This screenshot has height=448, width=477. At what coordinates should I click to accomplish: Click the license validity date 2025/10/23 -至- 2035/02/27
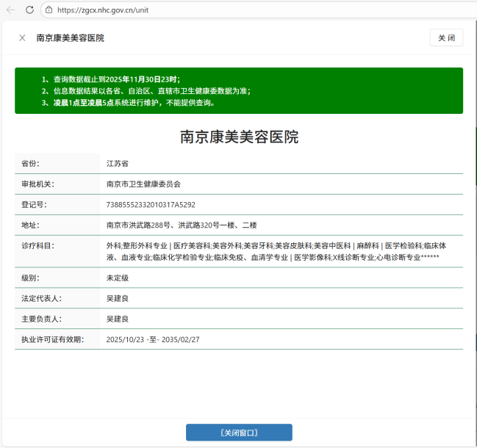coord(153,339)
